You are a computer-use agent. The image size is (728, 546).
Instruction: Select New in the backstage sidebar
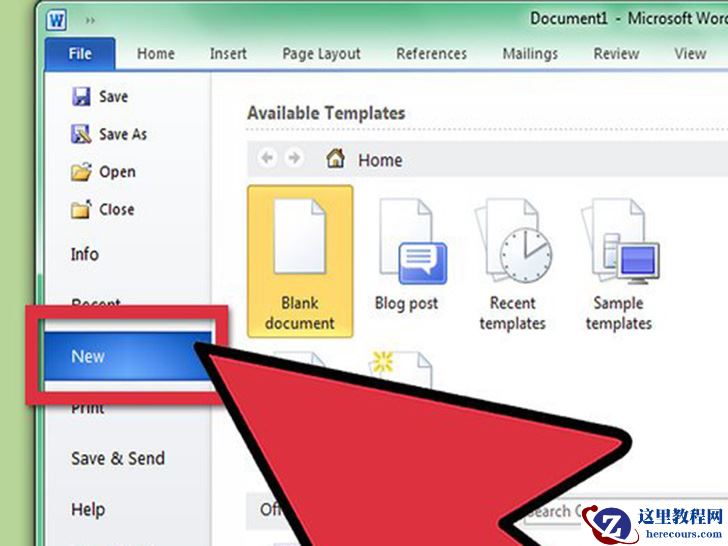click(128, 357)
